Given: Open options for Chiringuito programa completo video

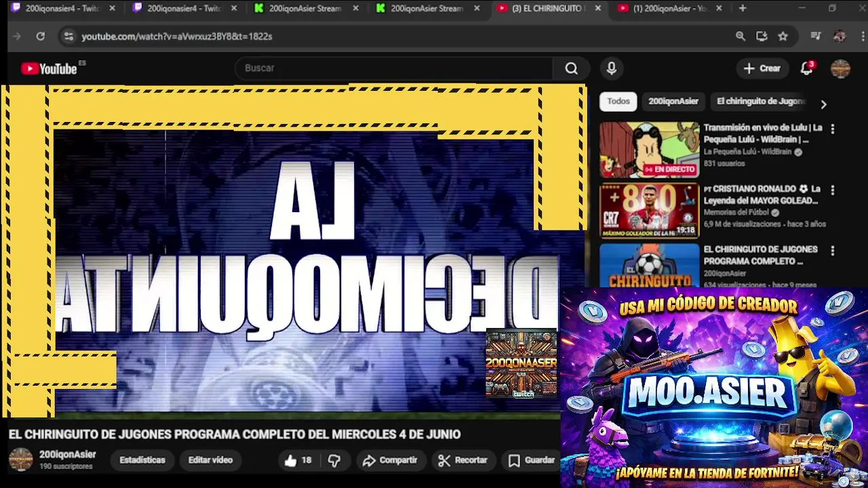Looking at the screenshot, I should click(833, 251).
